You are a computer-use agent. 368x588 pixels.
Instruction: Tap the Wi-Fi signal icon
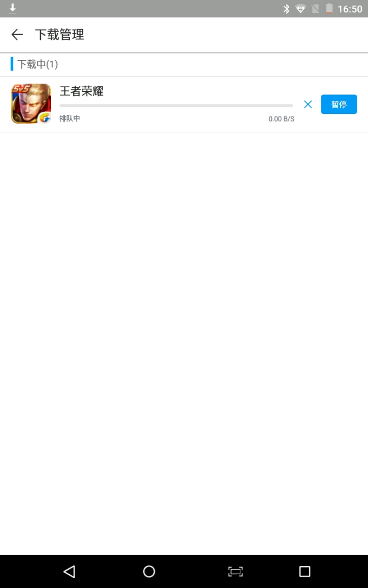coord(301,9)
